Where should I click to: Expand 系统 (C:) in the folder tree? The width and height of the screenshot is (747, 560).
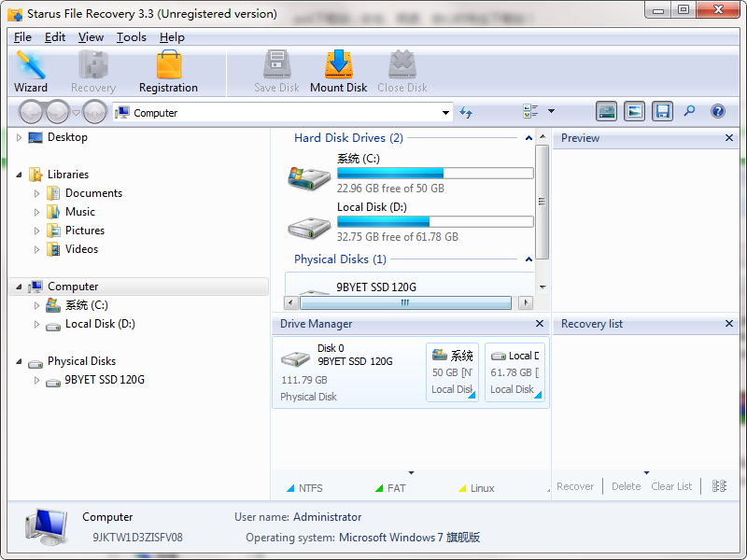(36, 305)
